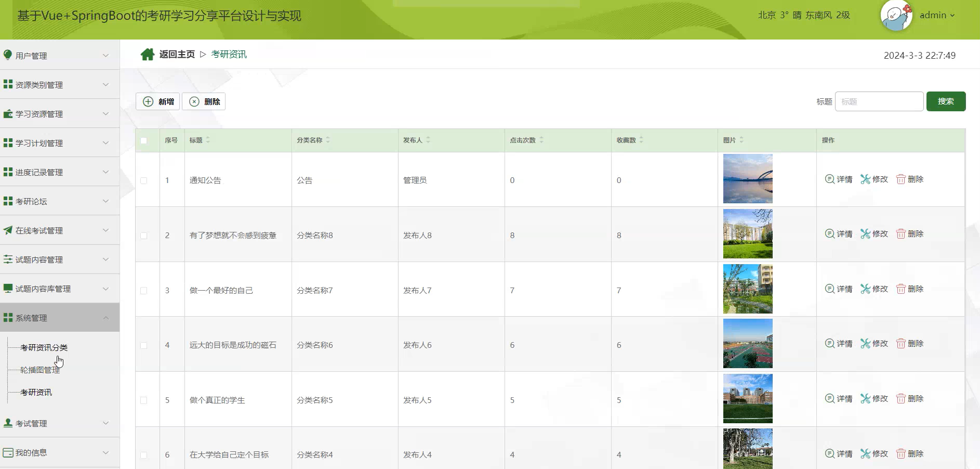Select the 在线考试管理 sidebar menu
Image resolution: width=980 pixels, height=469 pixels.
(60, 230)
